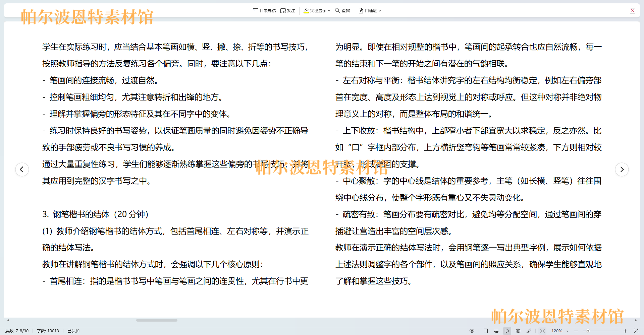644x335 pixels.
Task: Click the fit-page zoom icon
Action: tap(542, 331)
